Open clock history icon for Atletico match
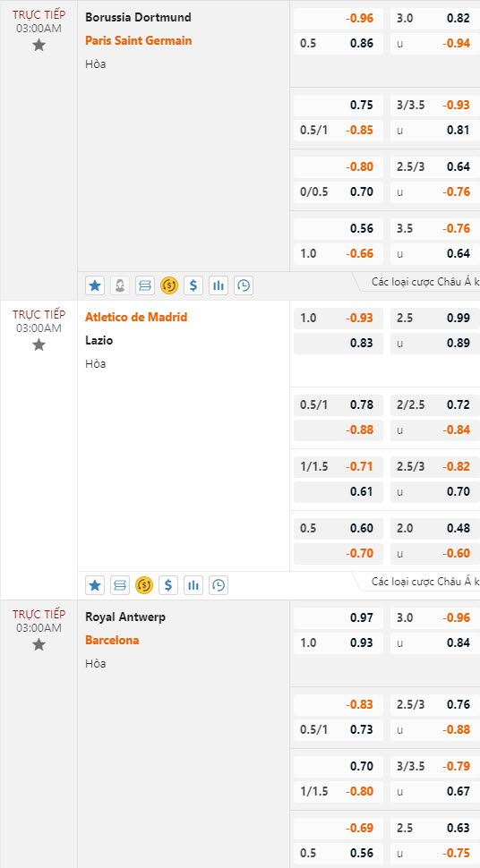 coord(219,585)
